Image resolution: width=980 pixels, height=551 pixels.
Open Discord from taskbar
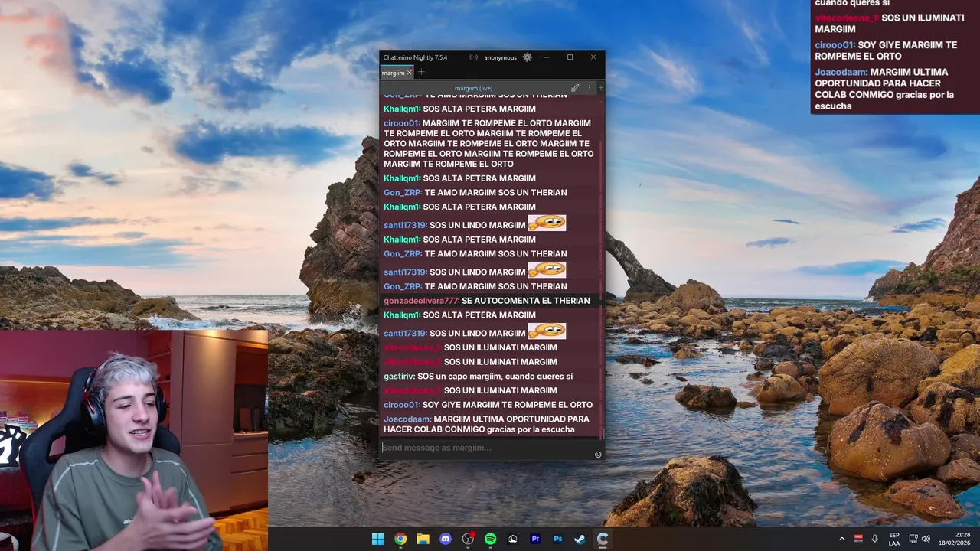pyautogui.click(x=446, y=539)
